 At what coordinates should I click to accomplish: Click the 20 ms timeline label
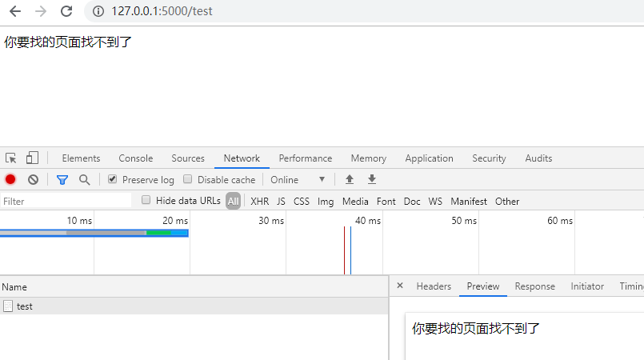[175, 221]
